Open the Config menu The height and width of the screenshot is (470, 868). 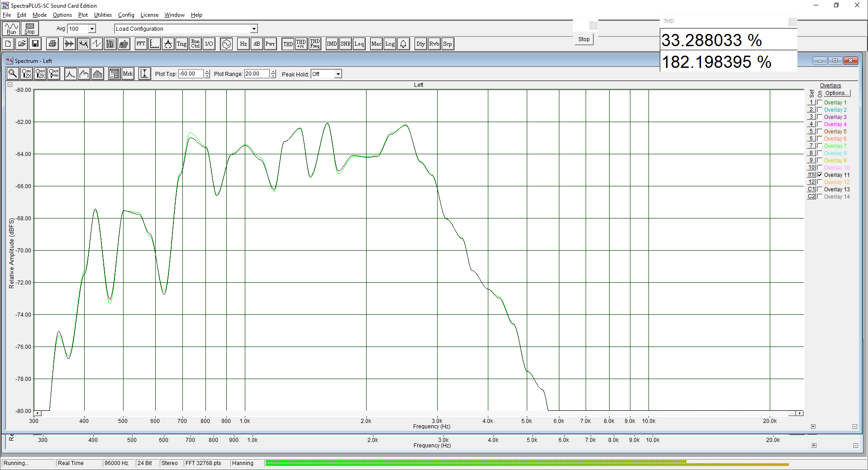coord(126,15)
